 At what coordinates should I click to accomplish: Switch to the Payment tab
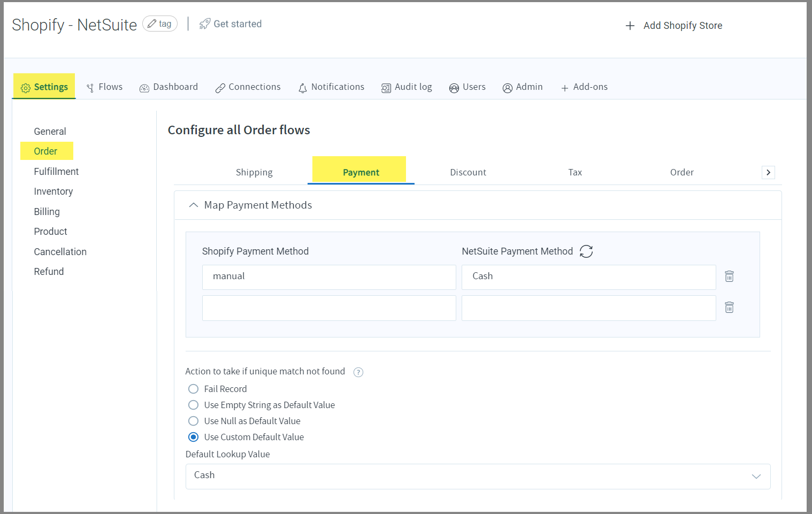click(361, 172)
